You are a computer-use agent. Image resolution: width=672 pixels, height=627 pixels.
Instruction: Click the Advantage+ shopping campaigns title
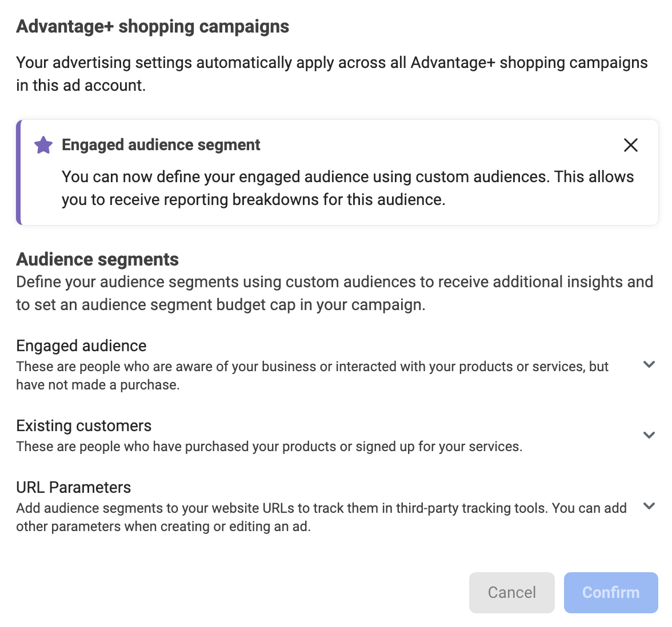click(153, 26)
